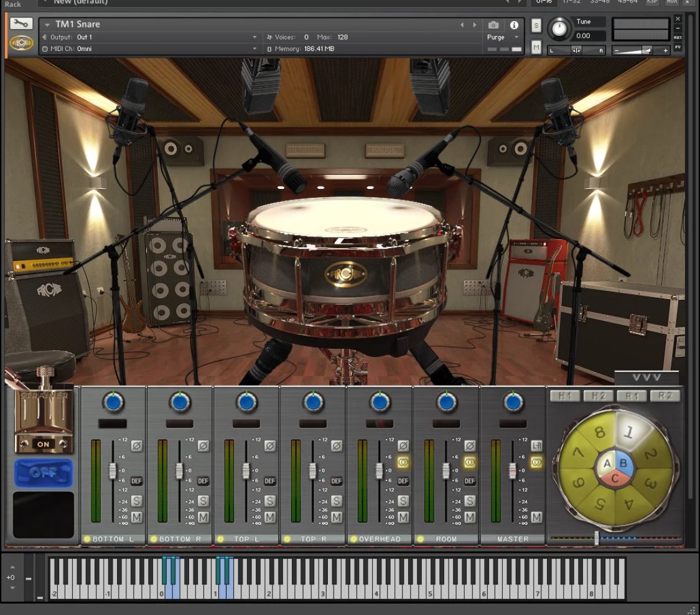This screenshot has width=700, height=615.
Task: Toggle the PV button in instrument header
Action: [678, 47]
